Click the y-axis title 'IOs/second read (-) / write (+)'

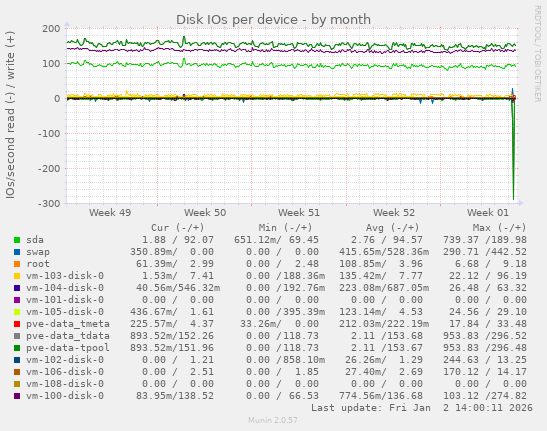point(10,115)
